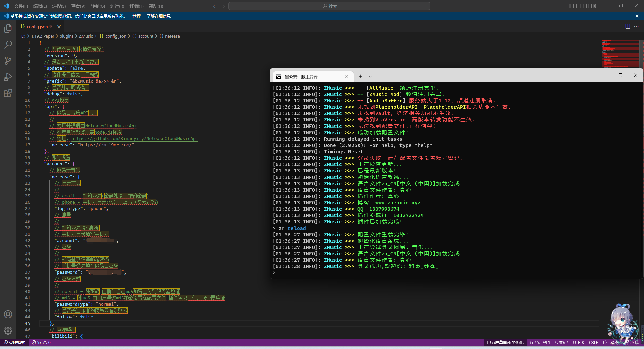Click the "update": false line
Viewport: 644px width, 349px height.
point(64,68)
